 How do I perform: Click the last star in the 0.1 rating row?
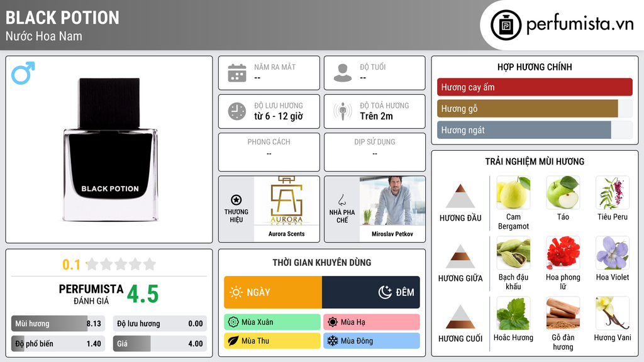(150, 264)
